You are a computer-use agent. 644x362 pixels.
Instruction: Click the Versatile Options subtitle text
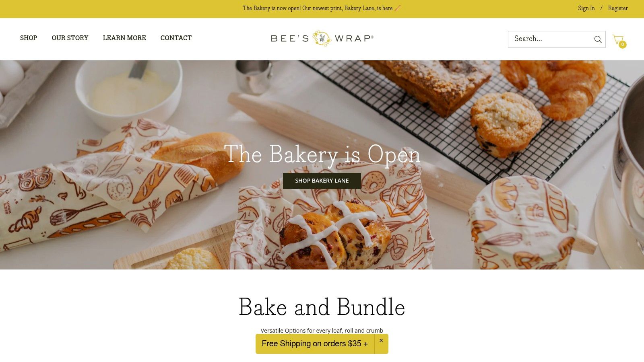tap(322, 331)
